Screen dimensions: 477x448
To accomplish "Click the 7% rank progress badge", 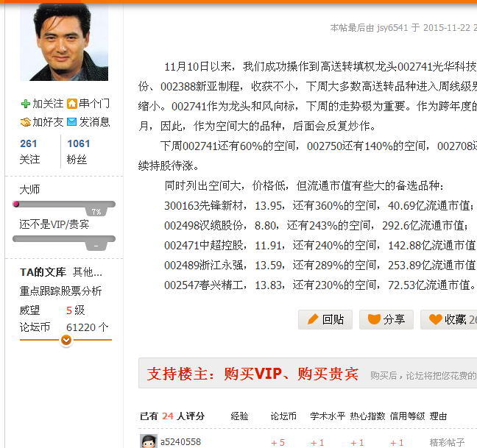I will point(96,212).
